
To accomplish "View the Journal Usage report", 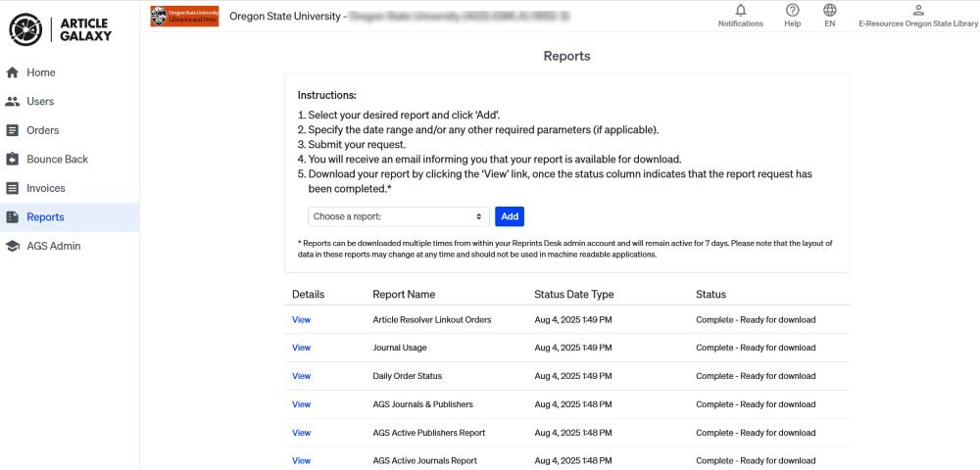I will coord(301,348).
